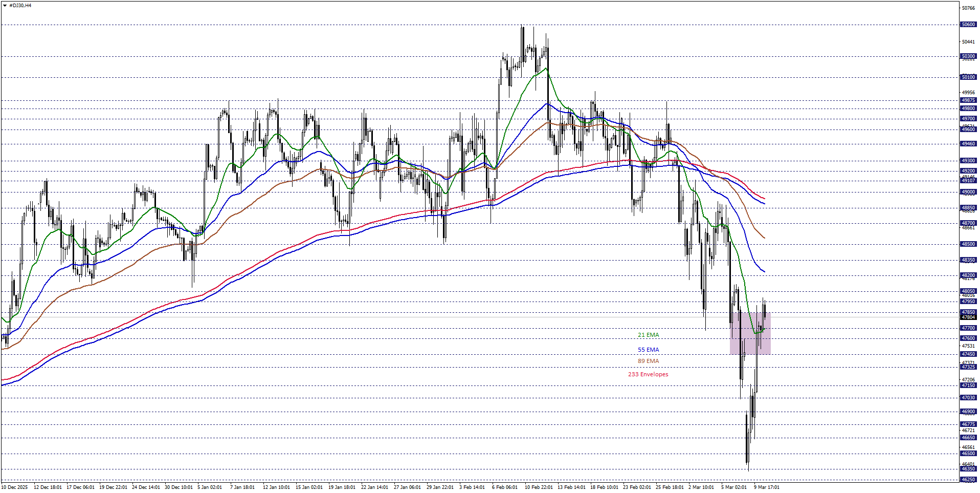Screen dimensions: 980x493
Task: Click the 10 Dec 2025 date label
Action: pos(15,487)
